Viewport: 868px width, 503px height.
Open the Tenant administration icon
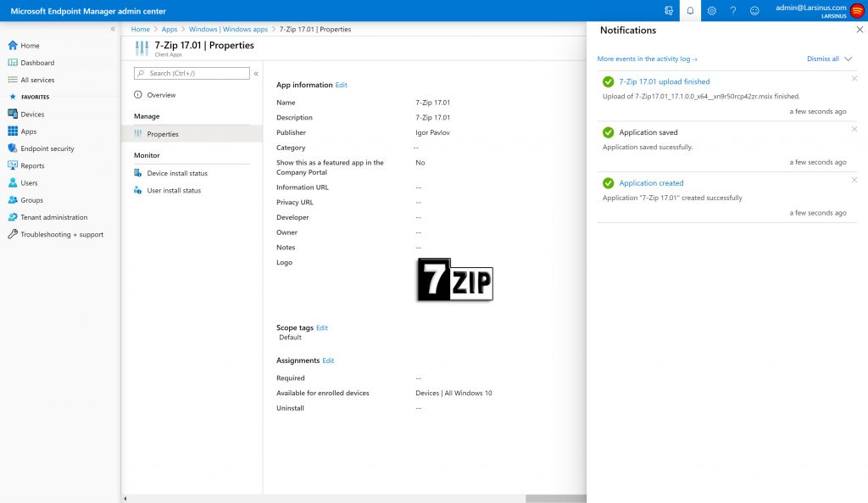tap(13, 217)
